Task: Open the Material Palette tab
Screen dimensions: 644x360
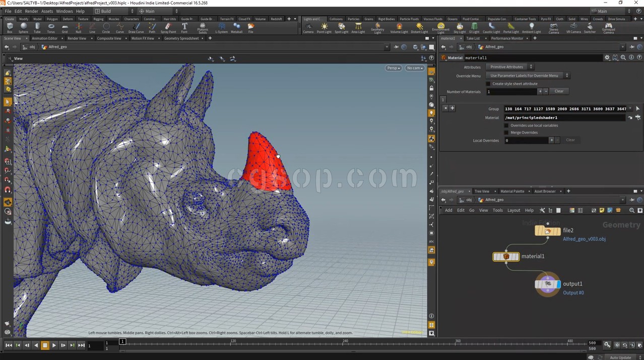Action: [x=512, y=191]
